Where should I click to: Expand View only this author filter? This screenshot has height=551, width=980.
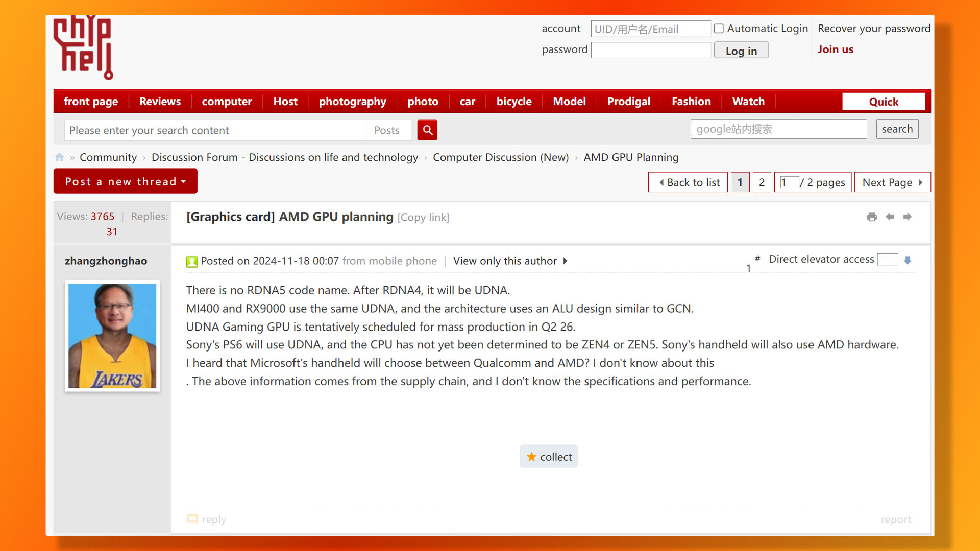pyautogui.click(x=566, y=260)
